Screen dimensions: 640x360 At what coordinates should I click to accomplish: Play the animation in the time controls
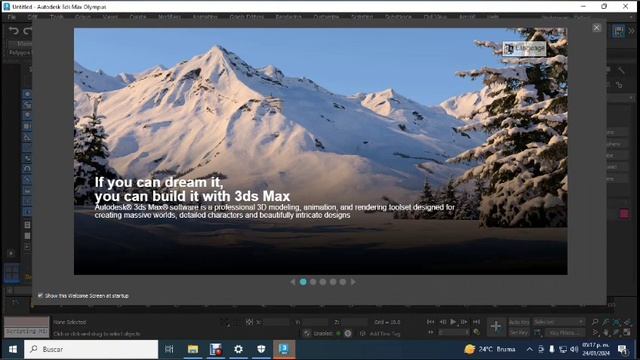453,322
